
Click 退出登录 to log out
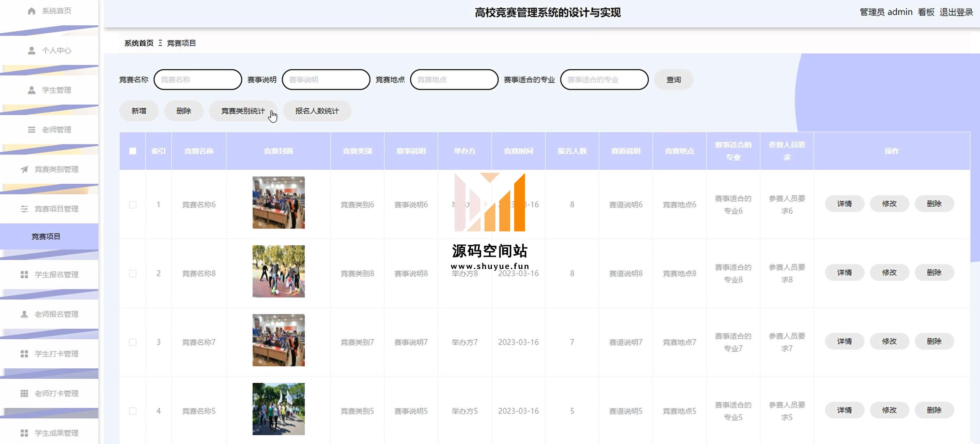pos(956,12)
